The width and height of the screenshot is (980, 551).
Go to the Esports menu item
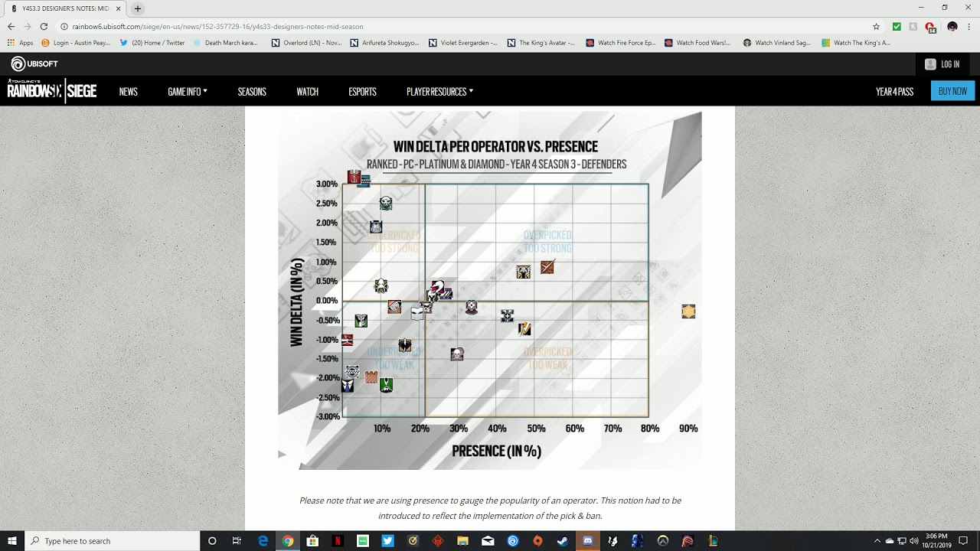[x=362, y=92]
